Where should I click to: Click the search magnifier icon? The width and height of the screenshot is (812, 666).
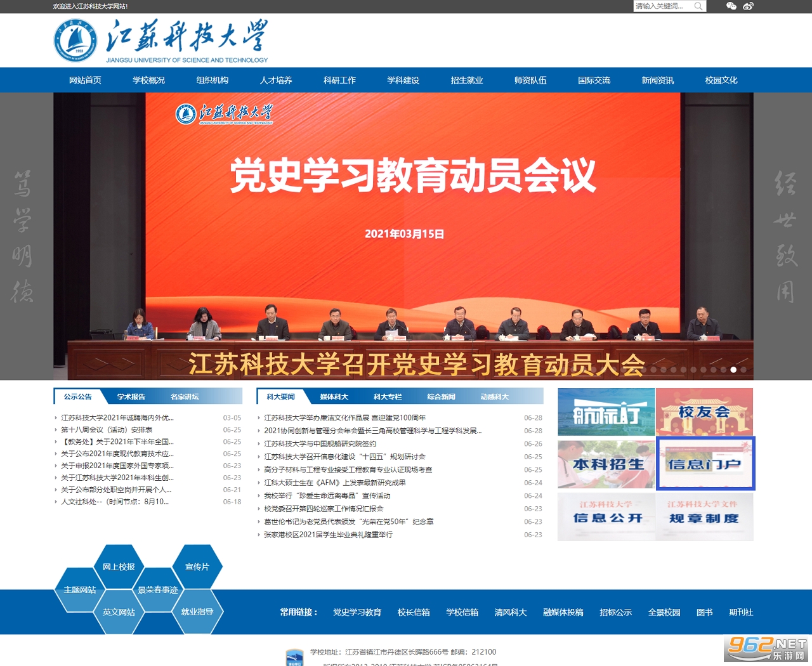[698, 6]
